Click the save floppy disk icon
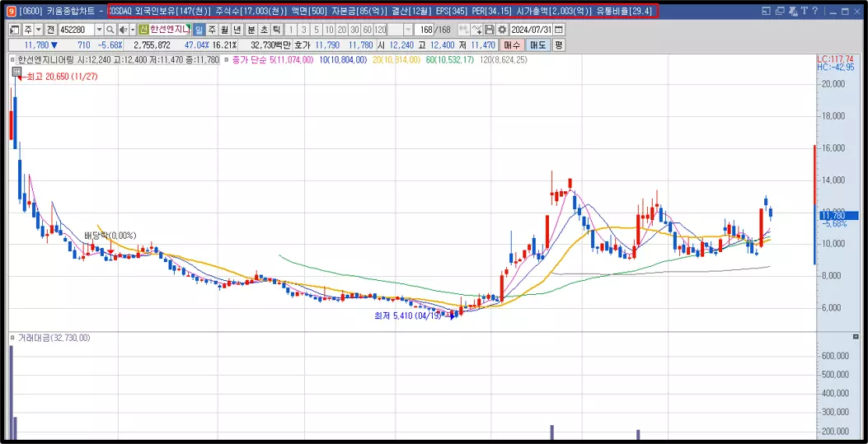868x444 pixels. pyautogui.click(x=490, y=30)
